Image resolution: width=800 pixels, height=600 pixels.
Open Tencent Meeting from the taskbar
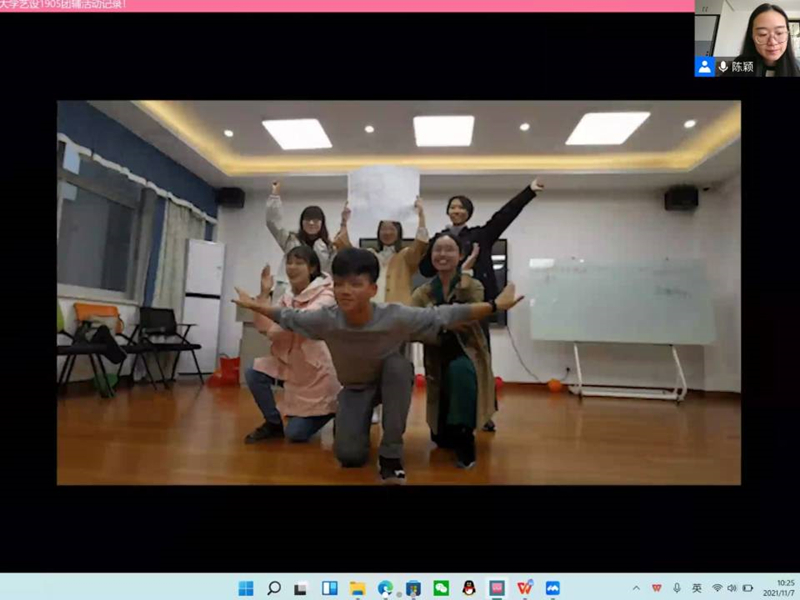553,588
